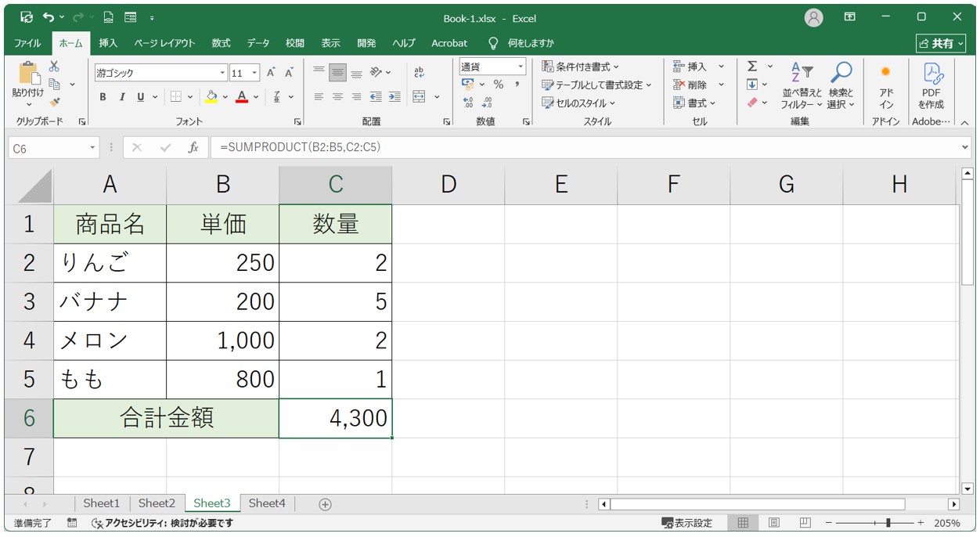
Task: Open the font size 11 dropdown
Action: click(255, 73)
